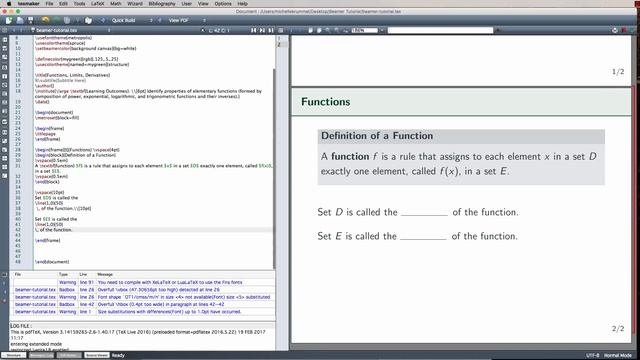
Task: Open the Math menu
Action: click(x=116, y=3)
